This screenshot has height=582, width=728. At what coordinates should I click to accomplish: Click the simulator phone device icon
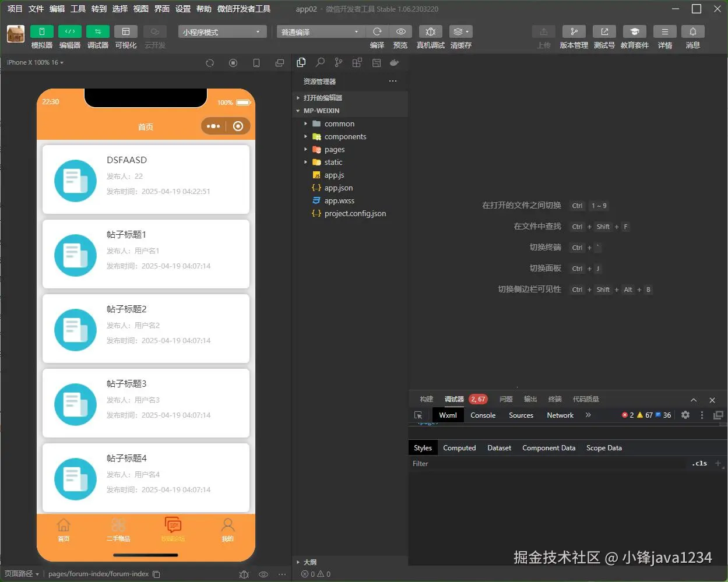tap(256, 63)
